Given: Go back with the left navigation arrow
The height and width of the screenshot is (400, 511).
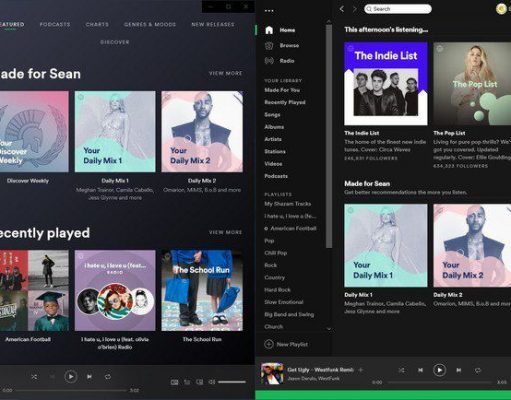Looking at the screenshot, I should tap(342, 9).
